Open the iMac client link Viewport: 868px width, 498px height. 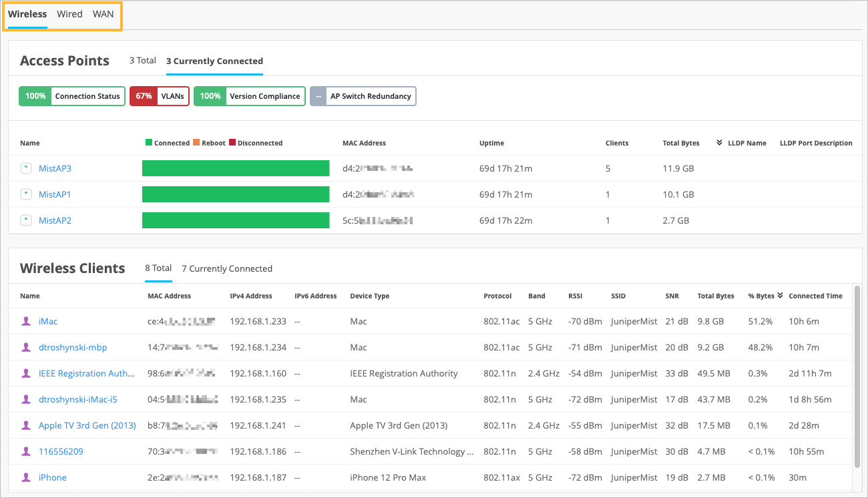pos(48,321)
